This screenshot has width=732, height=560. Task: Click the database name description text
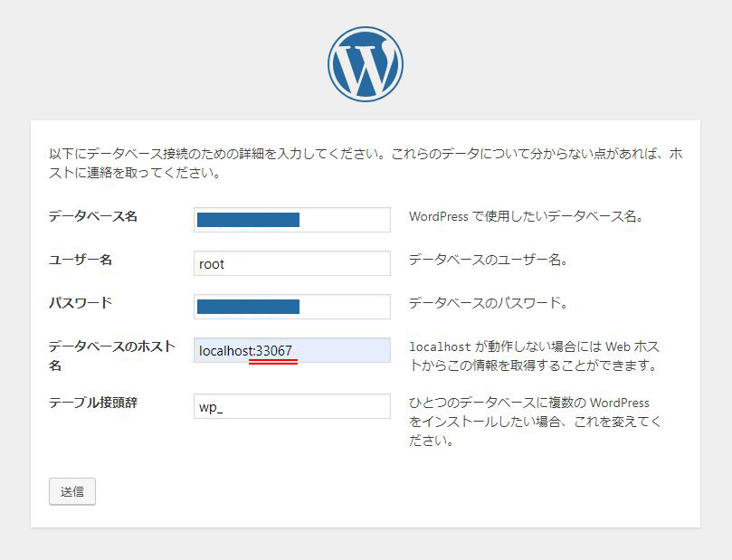(x=526, y=217)
